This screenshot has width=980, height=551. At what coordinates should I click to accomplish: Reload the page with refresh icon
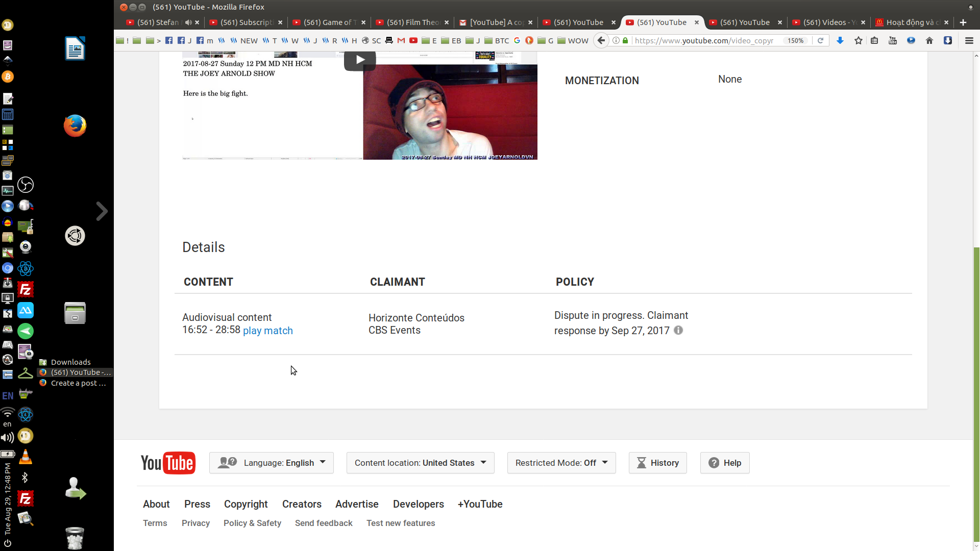click(820, 40)
